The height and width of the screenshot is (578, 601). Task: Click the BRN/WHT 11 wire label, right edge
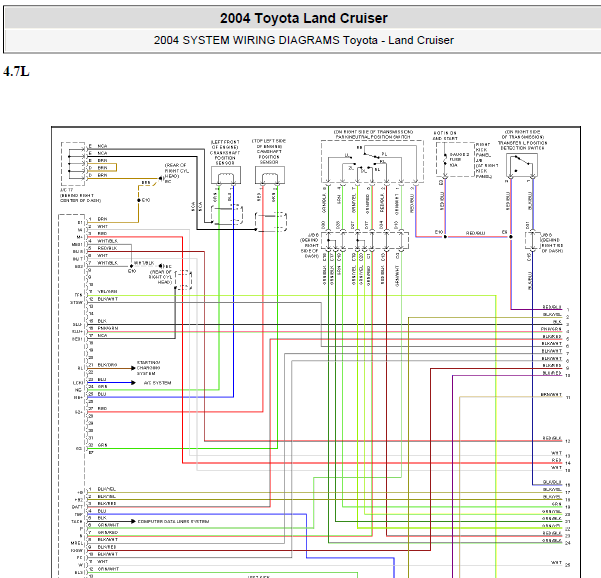pos(551,394)
